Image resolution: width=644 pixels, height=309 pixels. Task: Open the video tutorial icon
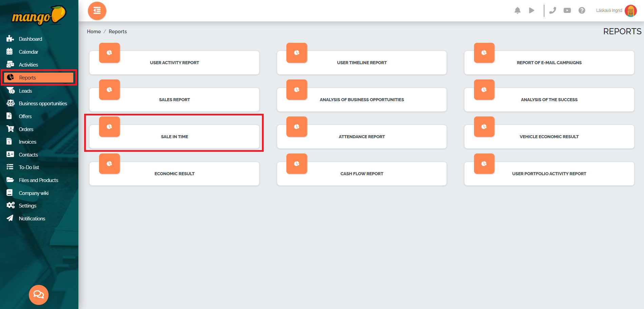click(x=567, y=11)
